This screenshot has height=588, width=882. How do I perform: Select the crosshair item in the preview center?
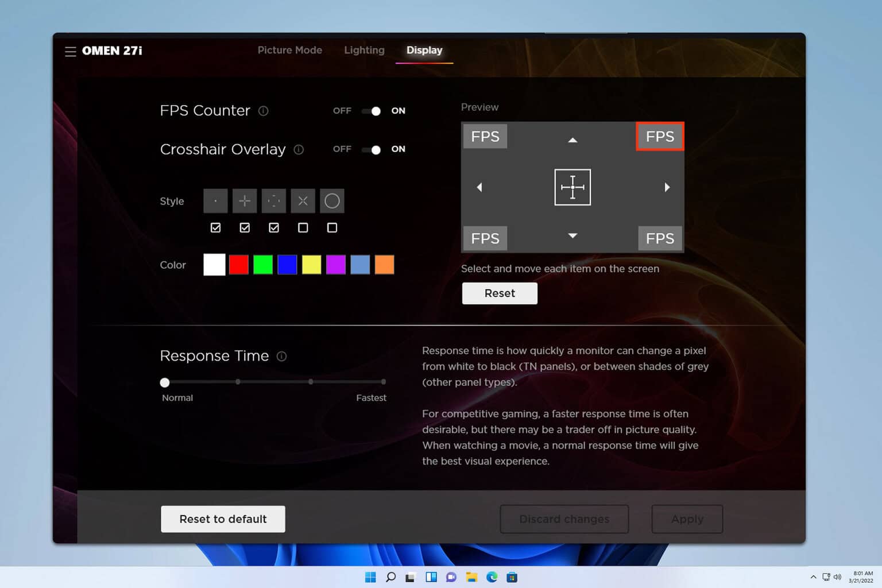pos(572,187)
